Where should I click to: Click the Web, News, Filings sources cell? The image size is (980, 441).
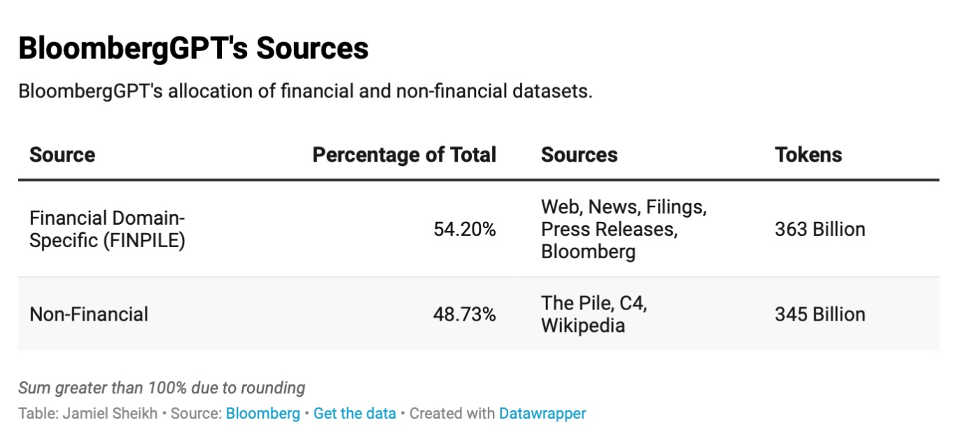coord(624,229)
